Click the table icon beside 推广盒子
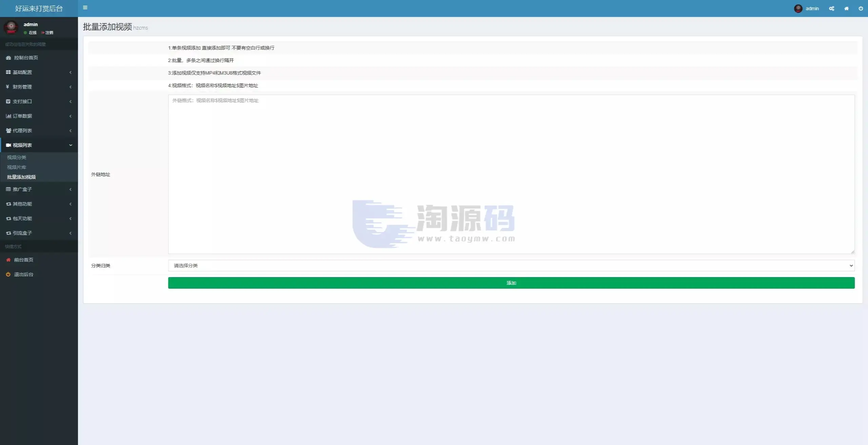 pyautogui.click(x=8, y=189)
